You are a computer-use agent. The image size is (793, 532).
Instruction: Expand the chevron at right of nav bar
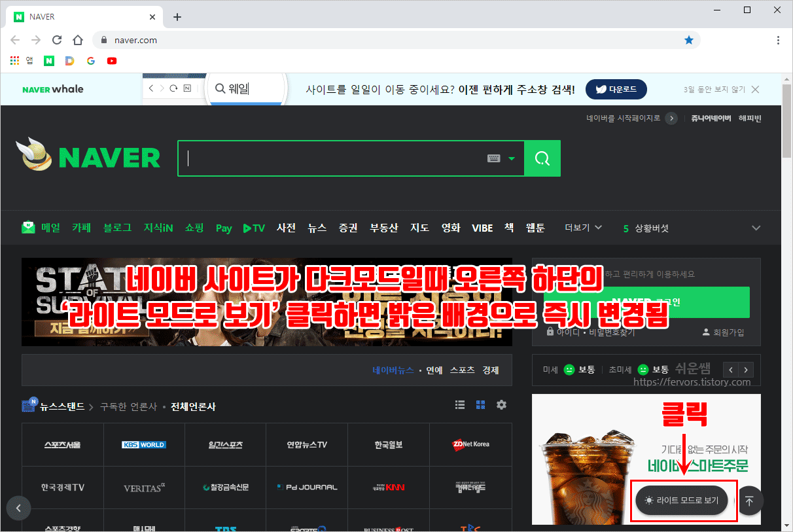point(756,228)
